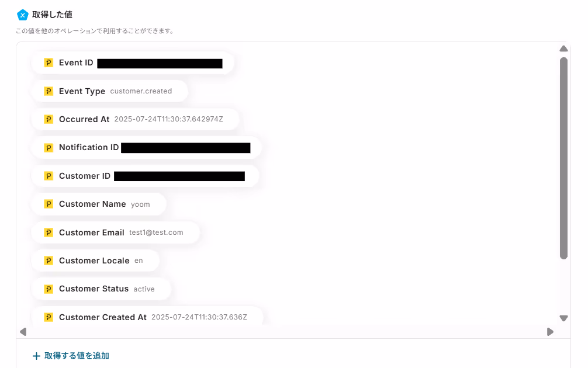Screen dimensions: 588x368
Task: Click the icon next to Customer Locale
Action: tap(49, 261)
